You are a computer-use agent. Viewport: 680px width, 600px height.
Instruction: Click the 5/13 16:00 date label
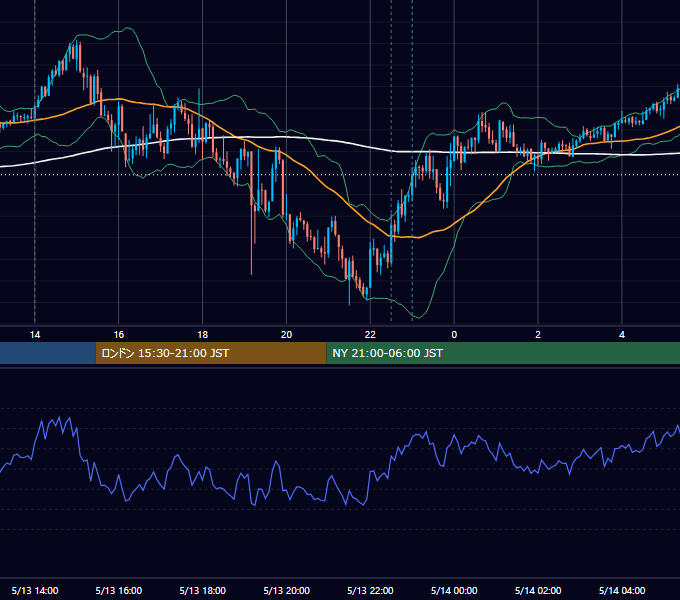click(x=118, y=590)
